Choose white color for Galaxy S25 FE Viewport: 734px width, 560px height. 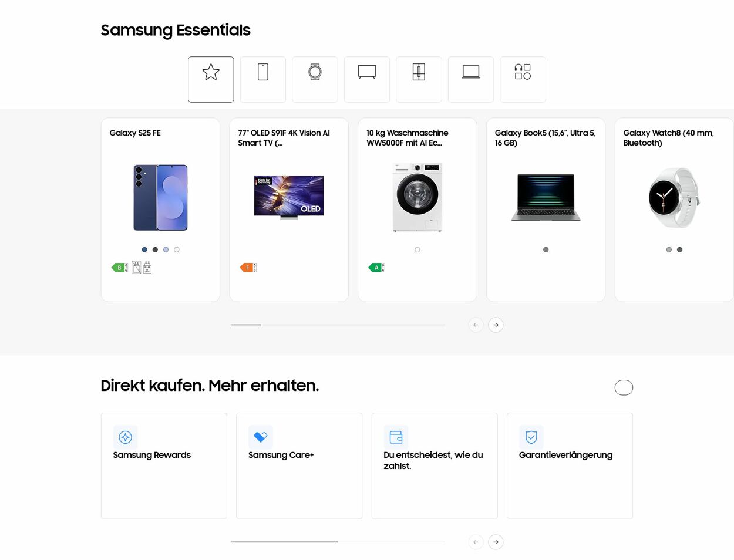(177, 249)
